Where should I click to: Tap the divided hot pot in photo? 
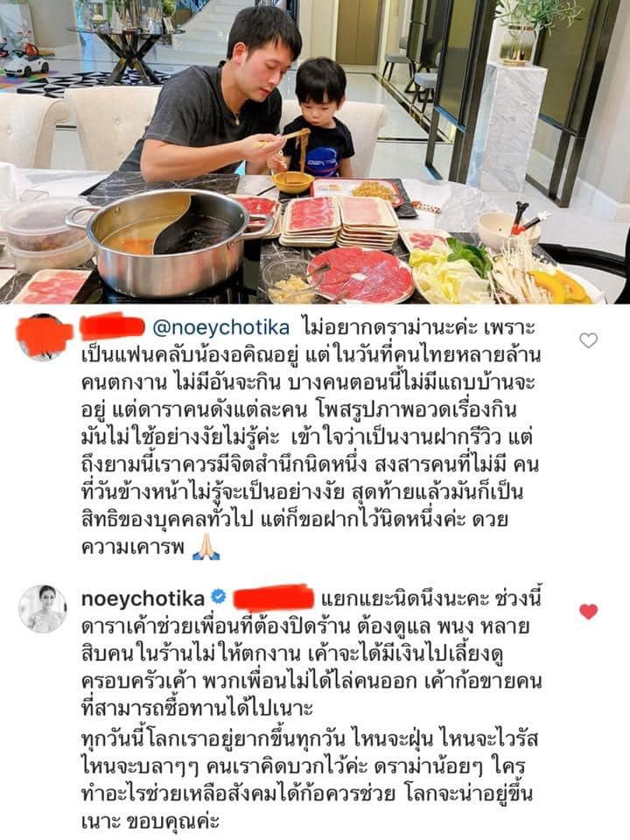(x=169, y=241)
